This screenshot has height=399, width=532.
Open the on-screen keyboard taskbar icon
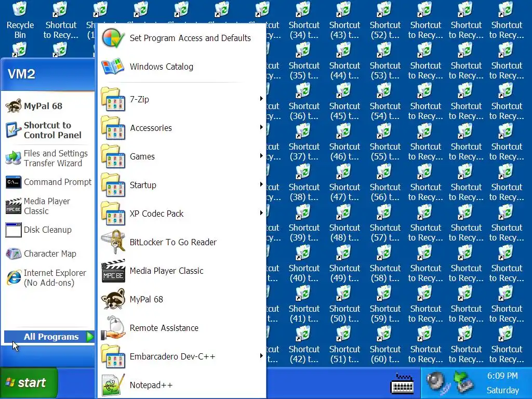click(403, 383)
